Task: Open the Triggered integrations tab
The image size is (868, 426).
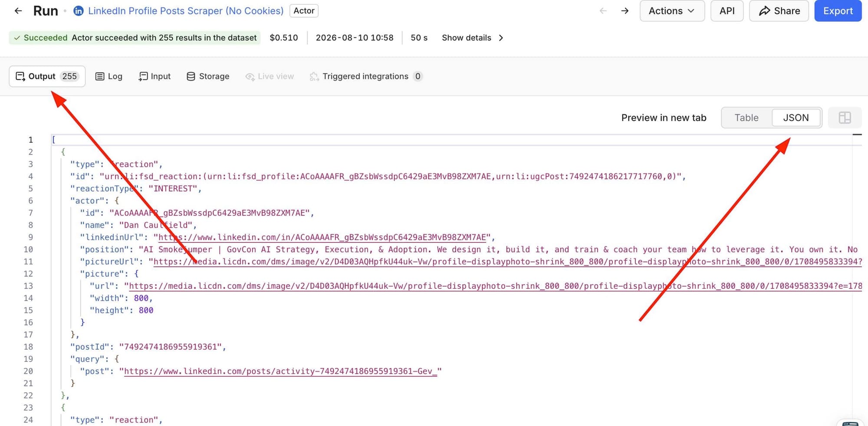Action: [x=366, y=76]
